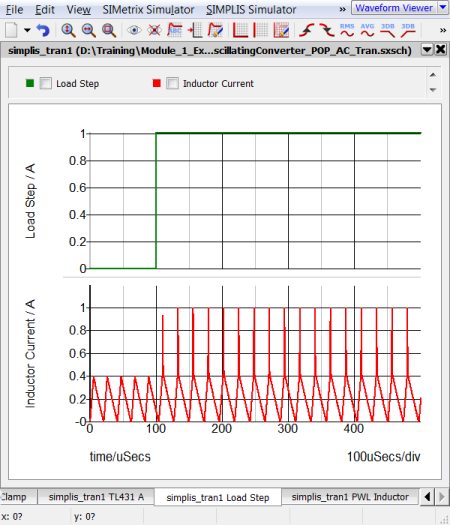Click the zoom horizontal magnifier icon
Viewport: 450px width, 525px height.
[x=88, y=30]
